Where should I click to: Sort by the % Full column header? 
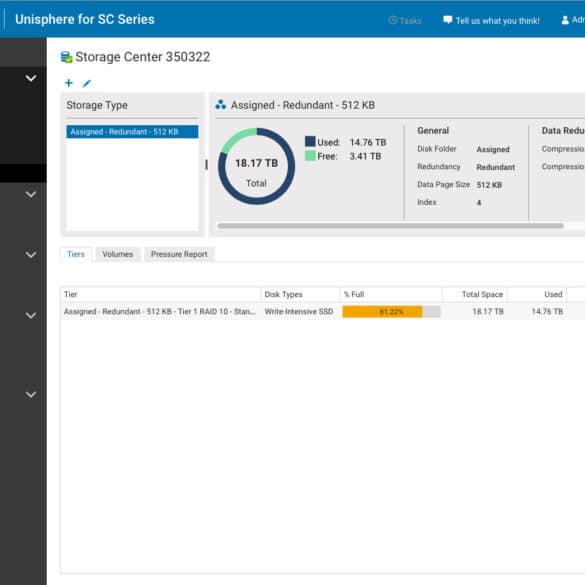point(391,294)
